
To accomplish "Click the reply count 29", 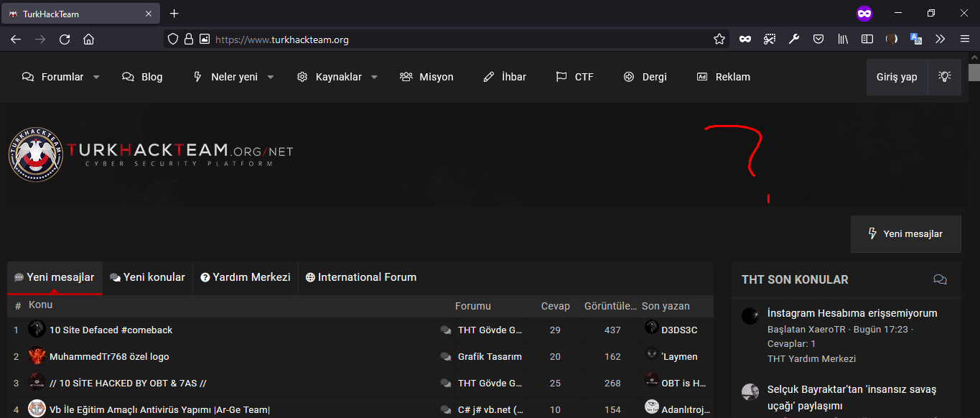I will [x=555, y=330].
